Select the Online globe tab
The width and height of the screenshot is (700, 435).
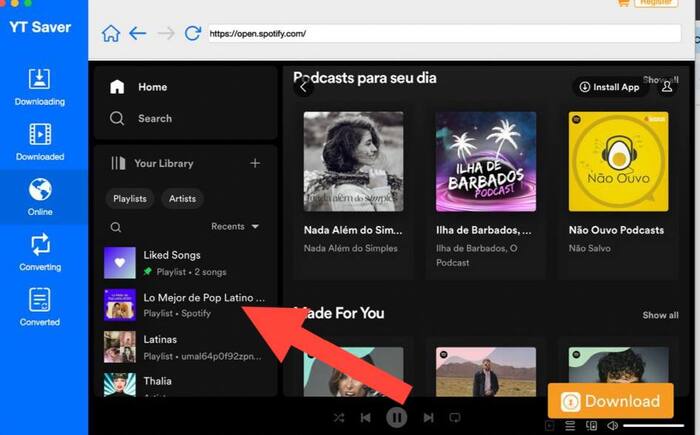pyautogui.click(x=40, y=197)
